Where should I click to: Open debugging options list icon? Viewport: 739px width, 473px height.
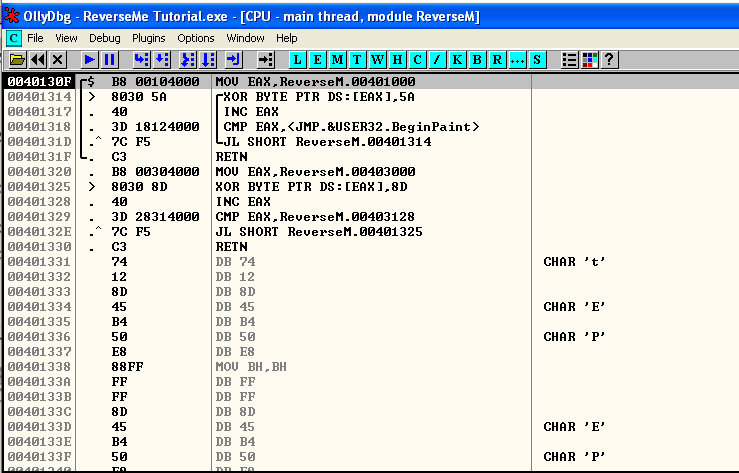tap(570, 60)
